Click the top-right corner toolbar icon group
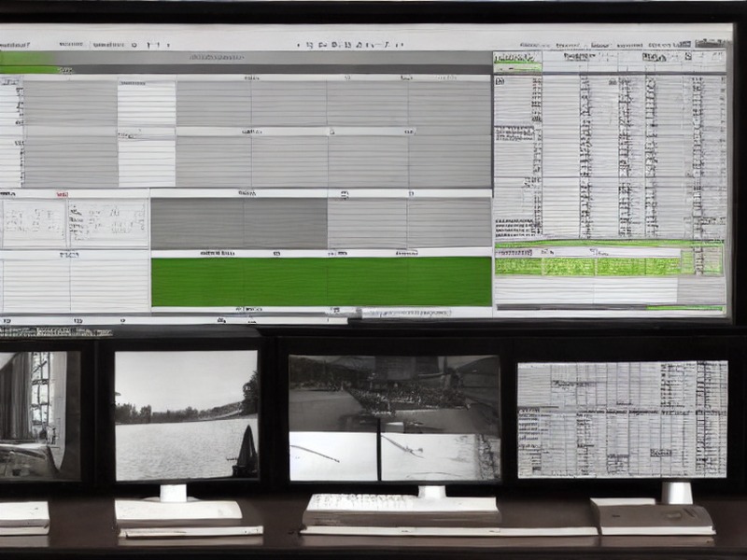The width and height of the screenshot is (747, 560). tap(712, 43)
